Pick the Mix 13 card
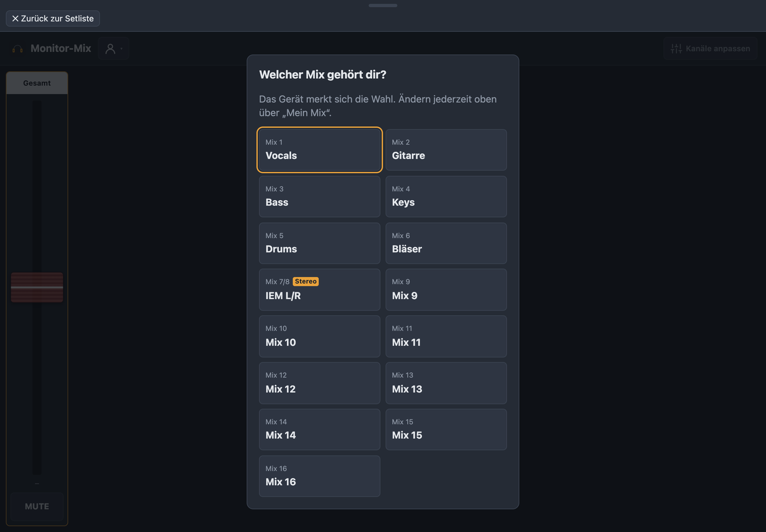Image resolution: width=766 pixels, height=532 pixels. pos(446,383)
